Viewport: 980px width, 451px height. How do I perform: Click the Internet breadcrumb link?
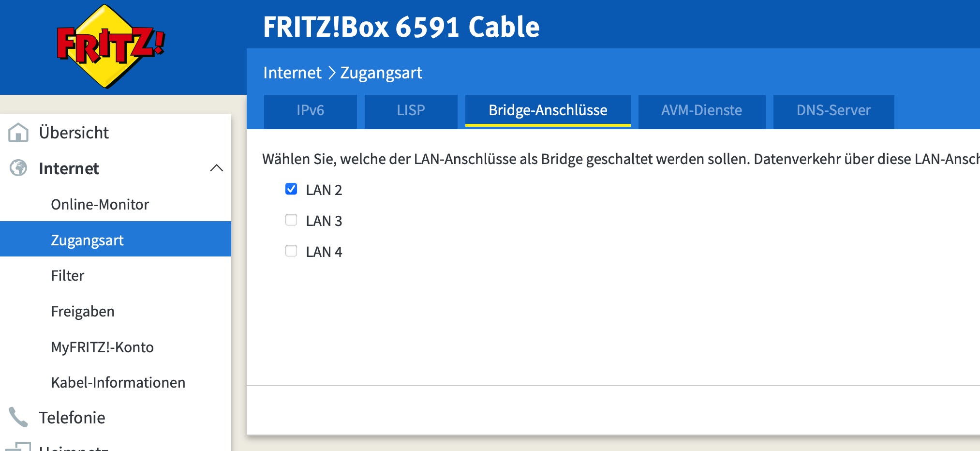(x=292, y=73)
